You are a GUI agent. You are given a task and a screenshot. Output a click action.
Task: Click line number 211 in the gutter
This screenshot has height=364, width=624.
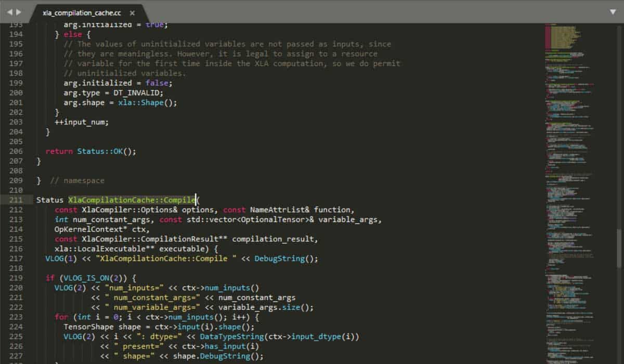15,200
